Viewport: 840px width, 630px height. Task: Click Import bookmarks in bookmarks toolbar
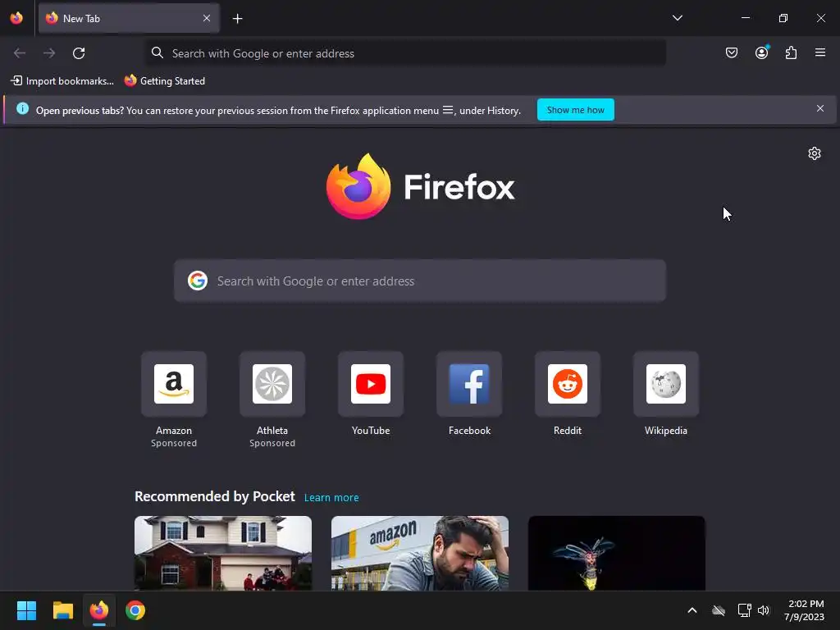62,81
